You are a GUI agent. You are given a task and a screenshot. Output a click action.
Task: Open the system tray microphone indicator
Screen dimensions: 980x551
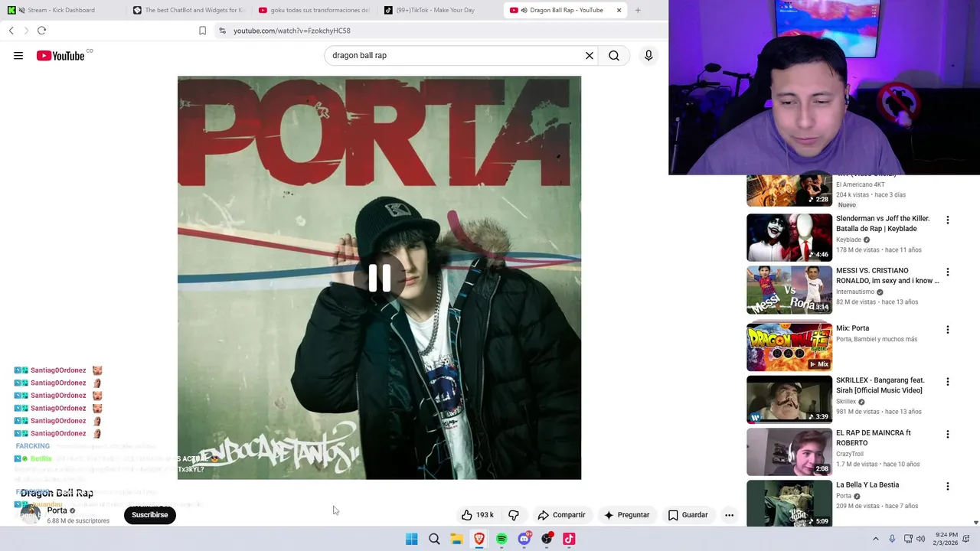click(x=892, y=539)
